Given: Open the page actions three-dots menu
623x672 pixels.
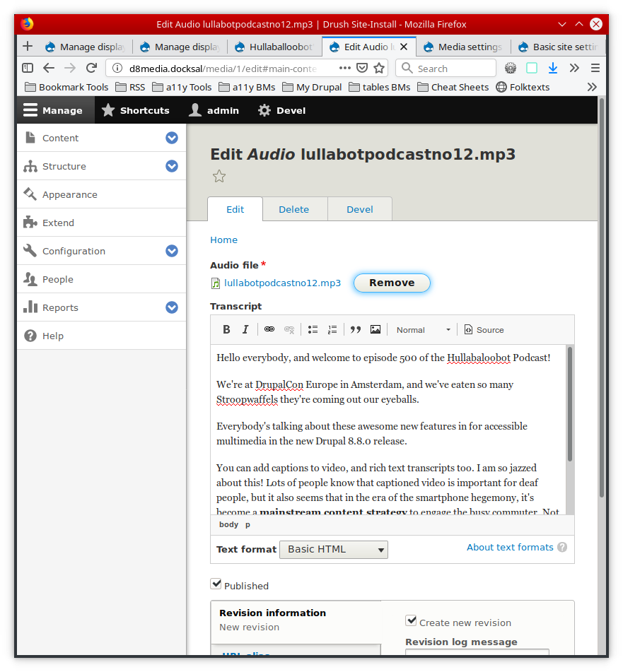Looking at the screenshot, I should tap(344, 68).
